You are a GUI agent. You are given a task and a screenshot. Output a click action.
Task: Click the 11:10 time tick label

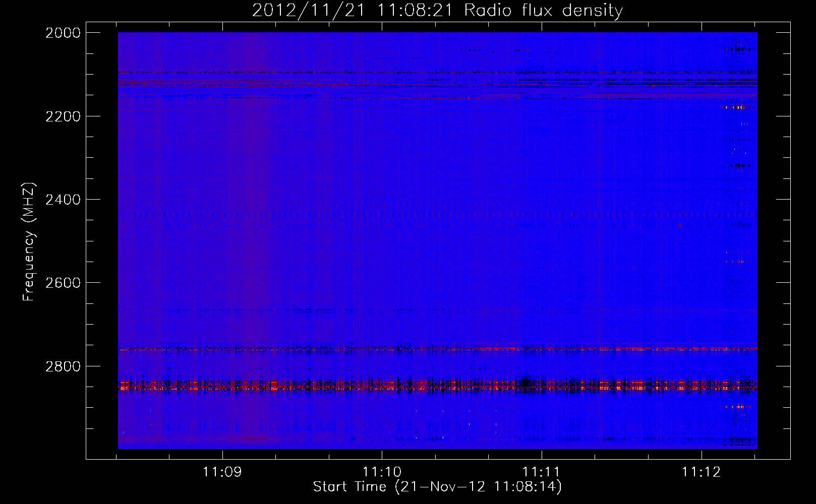382,472
